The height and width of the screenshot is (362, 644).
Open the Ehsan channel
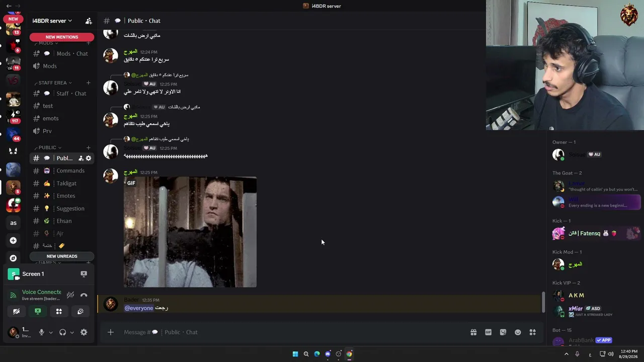[x=62, y=221]
